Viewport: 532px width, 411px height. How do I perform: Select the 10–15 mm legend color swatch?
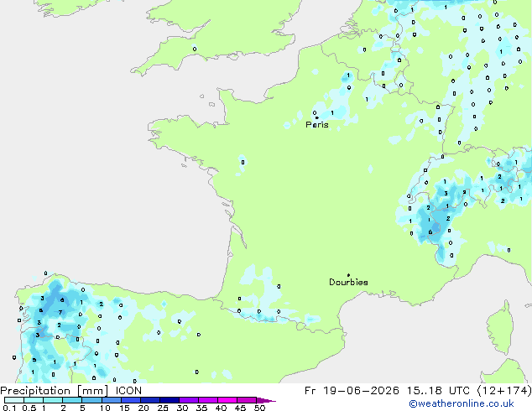112,400
